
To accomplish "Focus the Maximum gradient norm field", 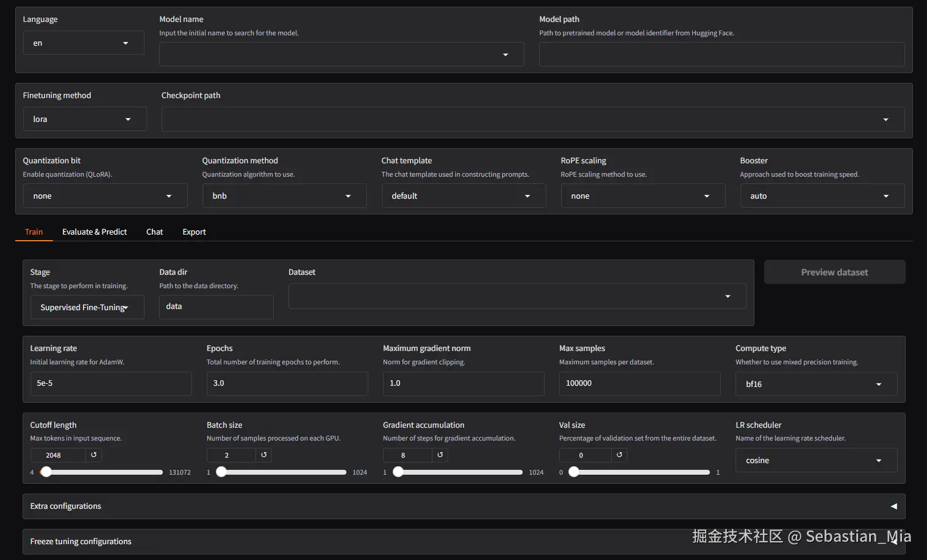I will tap(463, 384).
